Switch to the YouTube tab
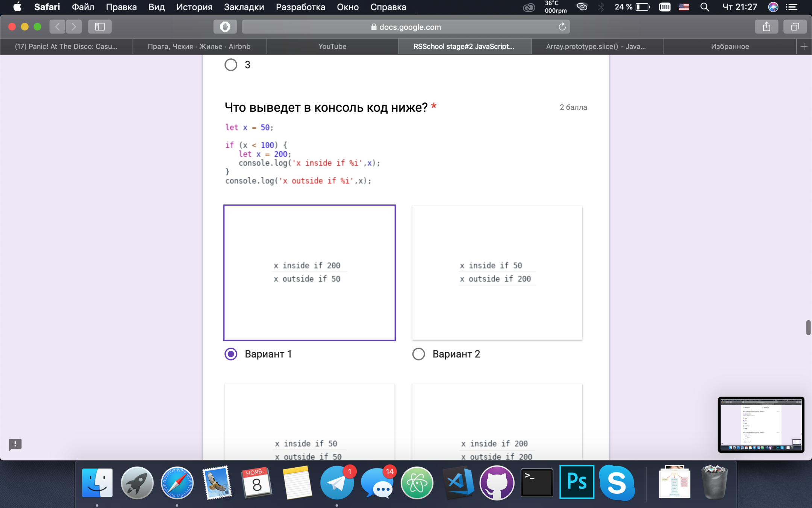 coord(332,46)
